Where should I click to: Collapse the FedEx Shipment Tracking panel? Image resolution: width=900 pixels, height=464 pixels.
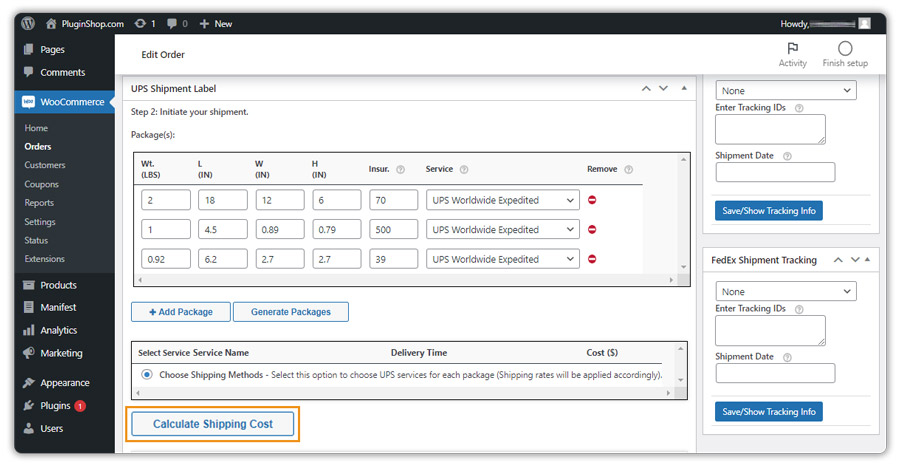tap(867, 260)
